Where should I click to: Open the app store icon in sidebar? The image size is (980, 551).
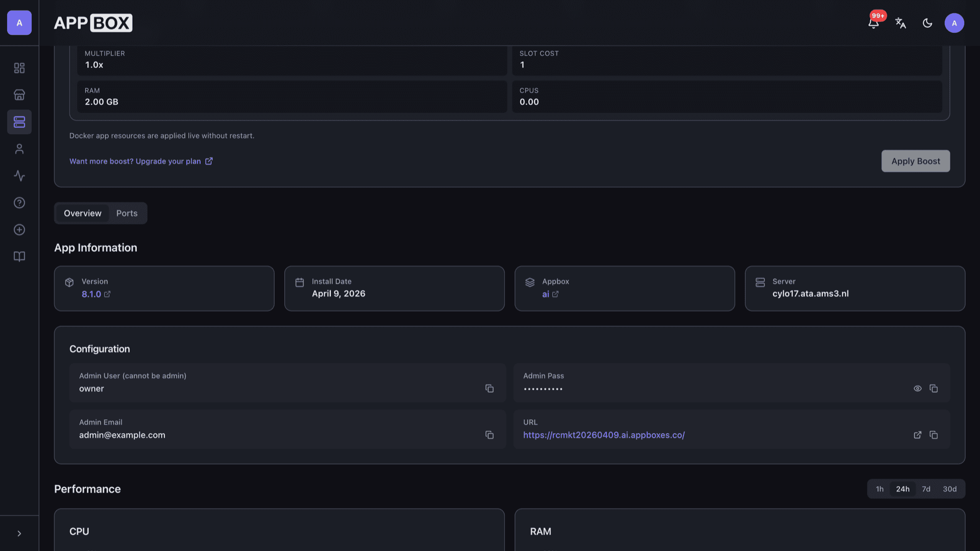coord(19,95)
